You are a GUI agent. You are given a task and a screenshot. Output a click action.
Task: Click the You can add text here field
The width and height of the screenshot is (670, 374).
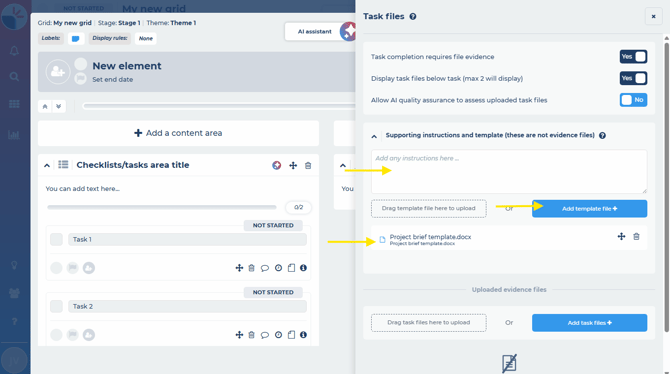[x=82, y=188]
